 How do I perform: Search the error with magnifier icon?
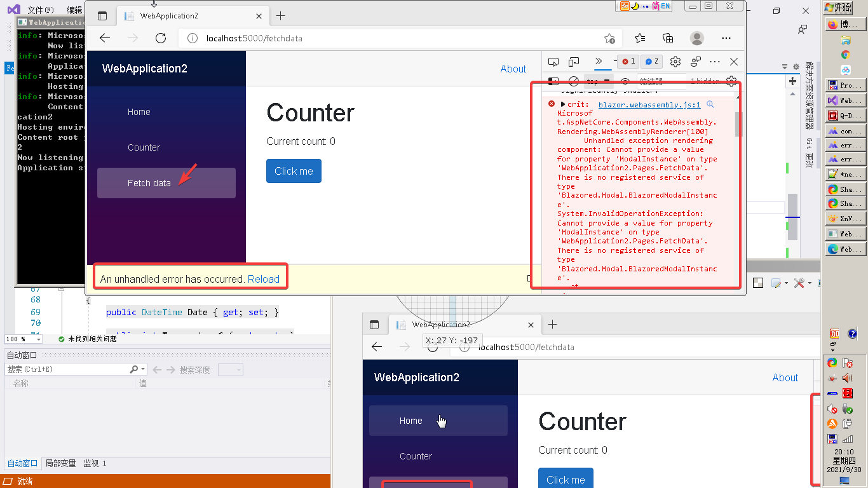(710, 104)
